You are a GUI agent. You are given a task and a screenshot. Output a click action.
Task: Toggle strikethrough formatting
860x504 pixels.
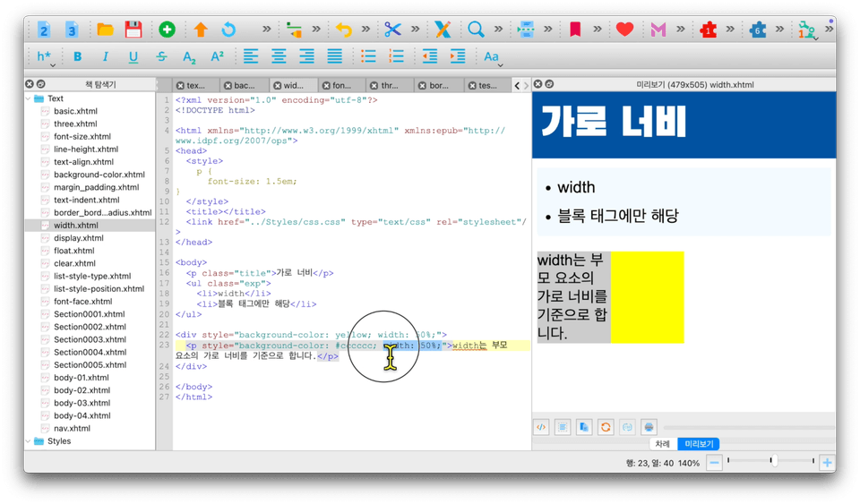pos(161,56)
